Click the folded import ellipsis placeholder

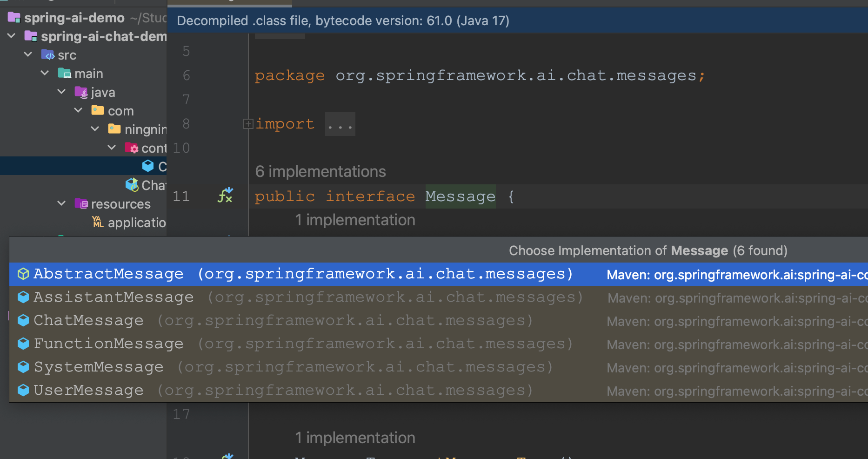point(340,124)
